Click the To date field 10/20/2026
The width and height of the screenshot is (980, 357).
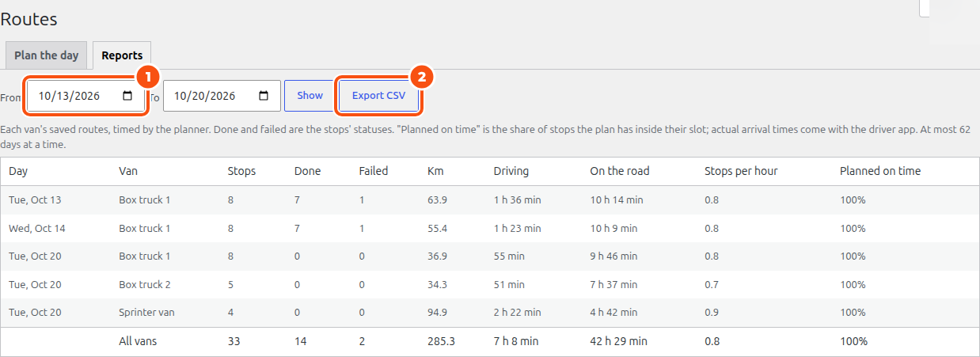point(222,96)
